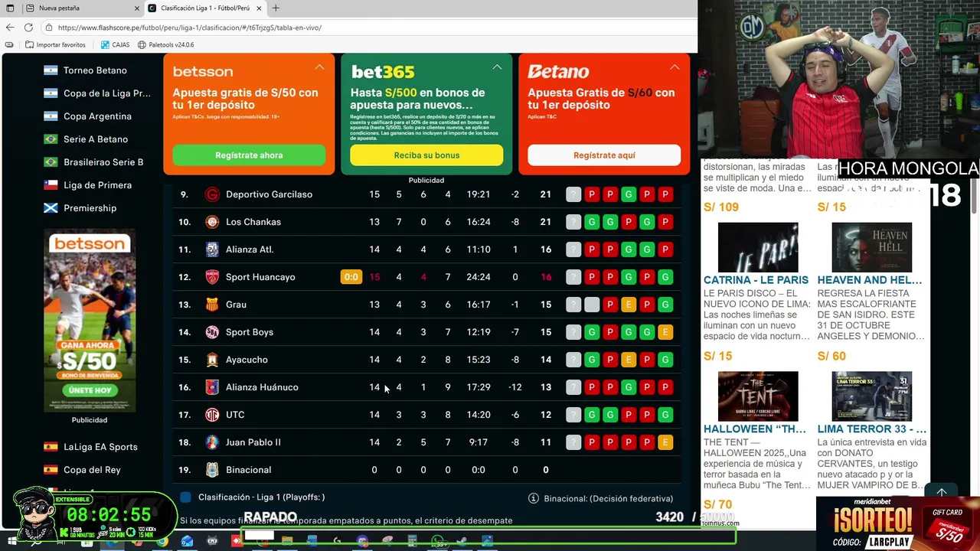Screen dimensions: 980x551
Task: Open a new browser tab with plus icon
Action: [x=276, y=8]
